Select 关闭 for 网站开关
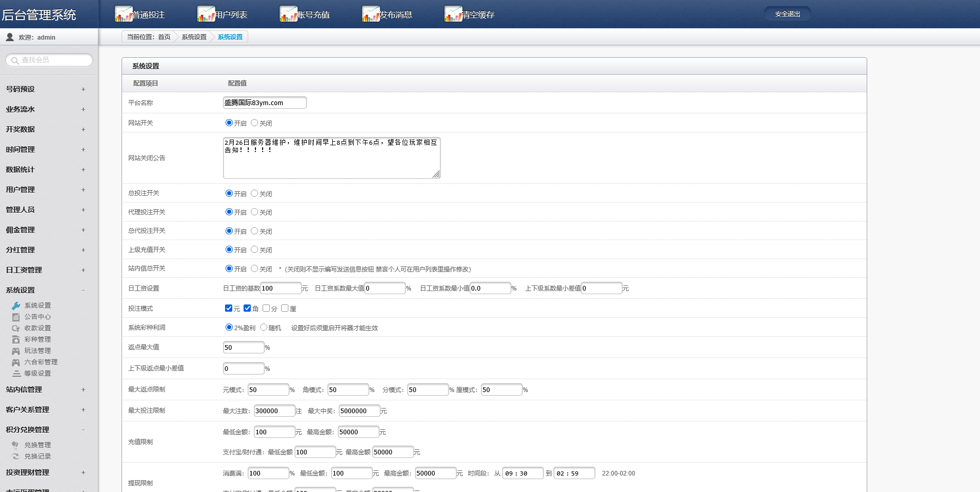This screenshot has height=492, width=980. [x=254, y=123]
